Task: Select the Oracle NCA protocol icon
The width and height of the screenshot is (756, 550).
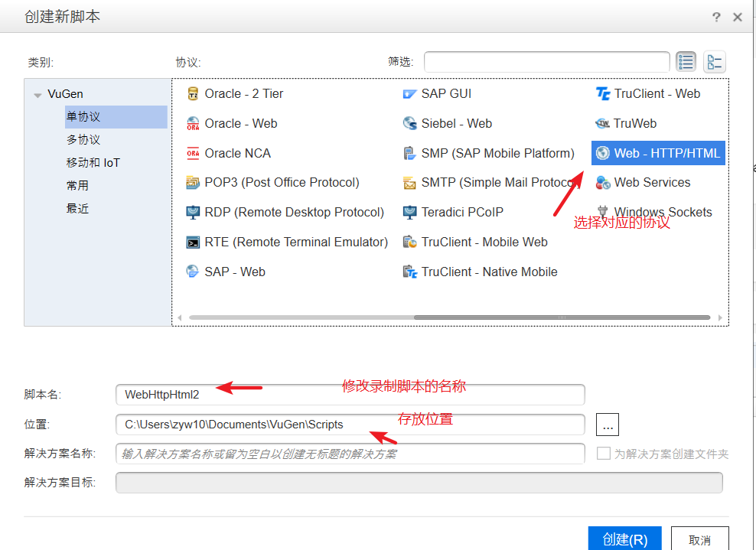Action: pyautogui.click(x=193, y=153)
